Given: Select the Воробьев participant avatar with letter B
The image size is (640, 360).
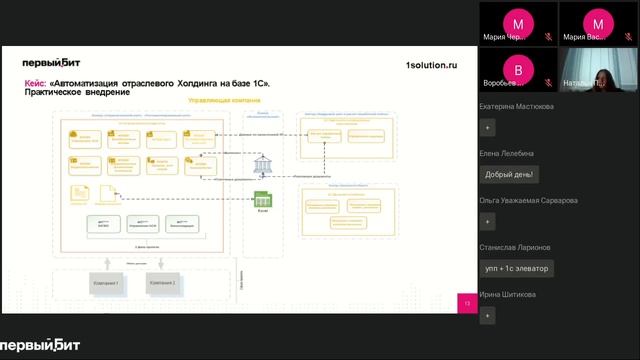Looking at the screenshot, I should (x=518, y=70).
